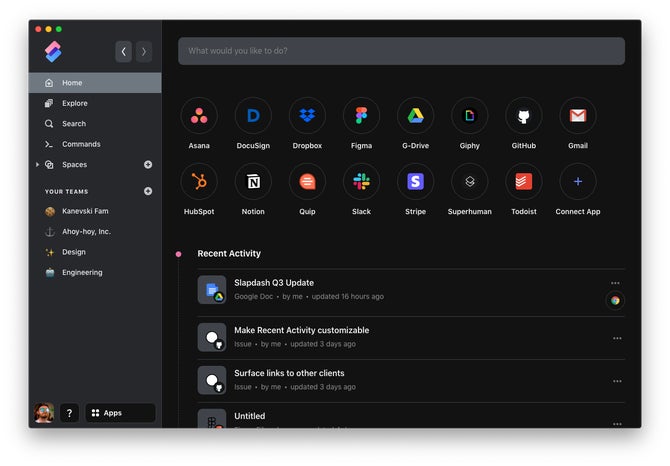Click the GitHub issue icon for Make Recent Activity customizable

pyautogui.click(x=212, y=337)
